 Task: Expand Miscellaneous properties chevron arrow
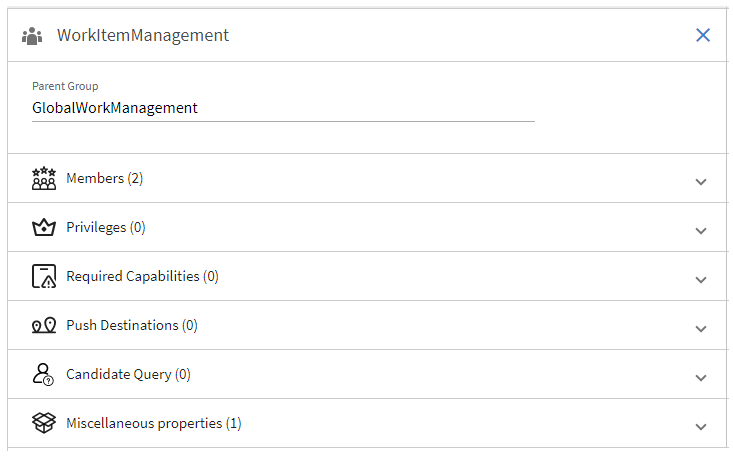coord(701,427)
